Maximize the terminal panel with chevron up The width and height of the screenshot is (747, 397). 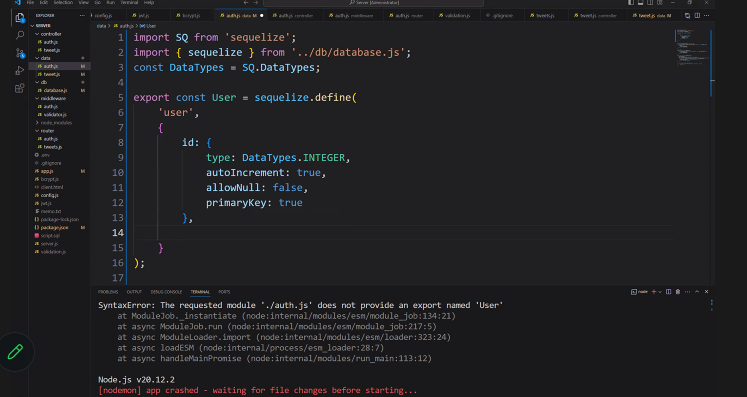click(x=697, y=292)
